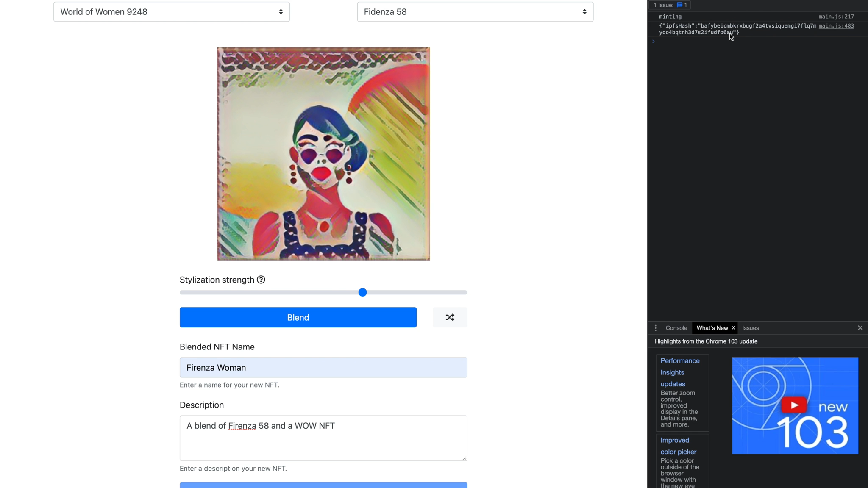Open Performance Insights updates link
This screenshot has width=868, height=488.
coord(680,372)
